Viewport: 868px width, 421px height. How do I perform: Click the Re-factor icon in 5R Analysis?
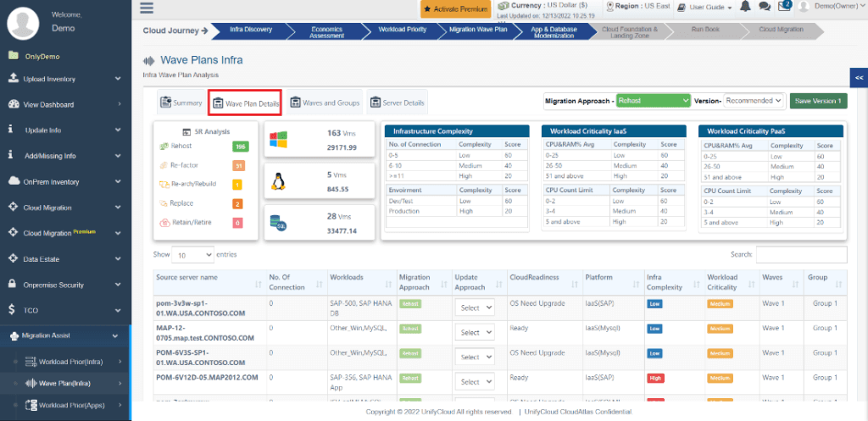point(164,165)
